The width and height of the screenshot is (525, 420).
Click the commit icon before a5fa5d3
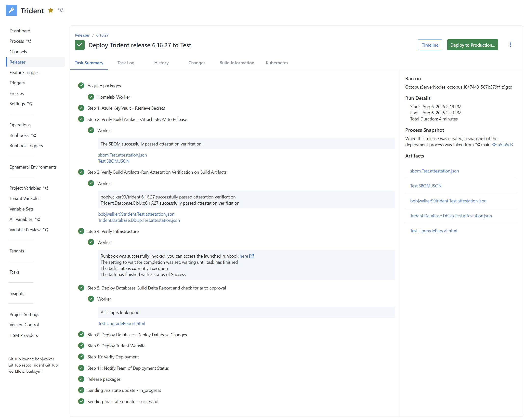[494, 145]
